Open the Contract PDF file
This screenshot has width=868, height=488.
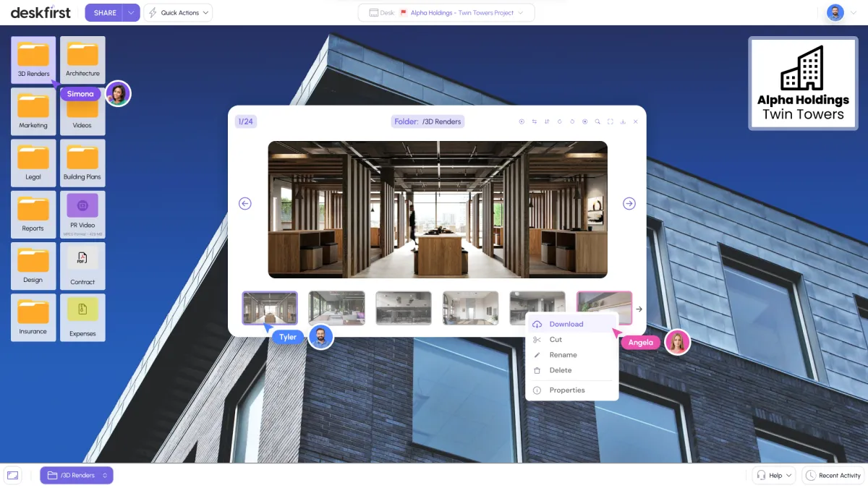click(x=82, y=266)
